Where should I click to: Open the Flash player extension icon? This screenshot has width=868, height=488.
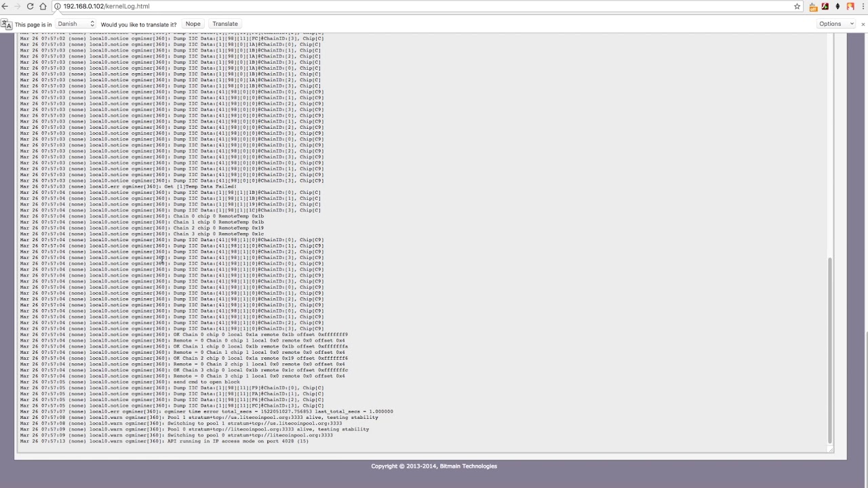(x=825, y=6)
